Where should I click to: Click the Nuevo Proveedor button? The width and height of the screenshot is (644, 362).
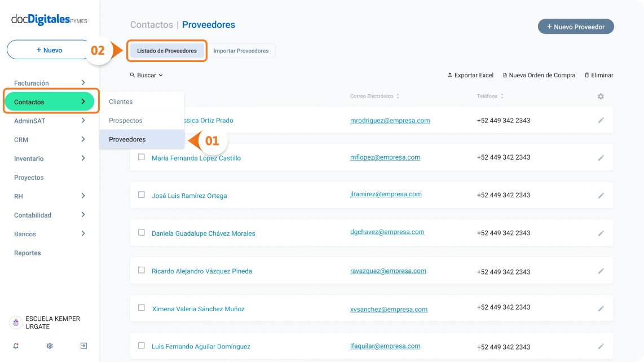[x=576, y=27]
